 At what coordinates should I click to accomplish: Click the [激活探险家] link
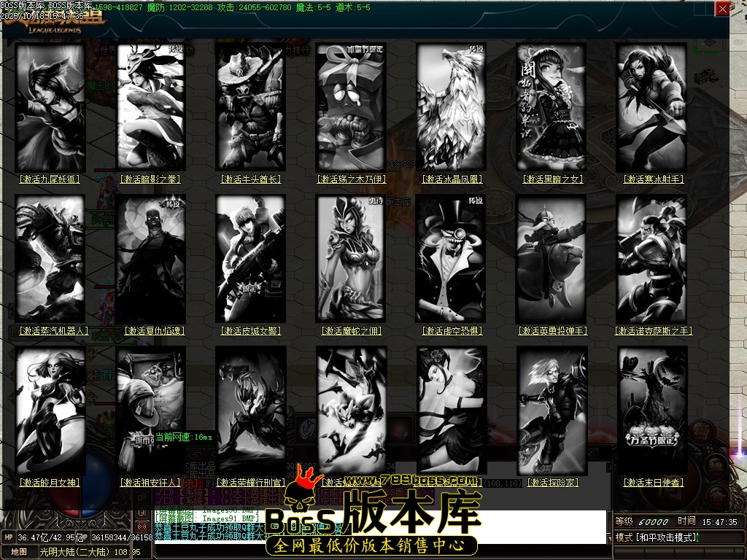(x=552, y=483)
